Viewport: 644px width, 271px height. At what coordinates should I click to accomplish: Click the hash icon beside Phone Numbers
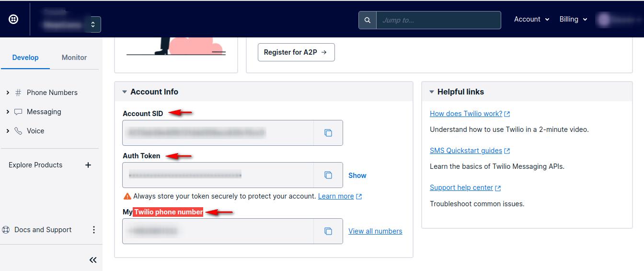18,93
